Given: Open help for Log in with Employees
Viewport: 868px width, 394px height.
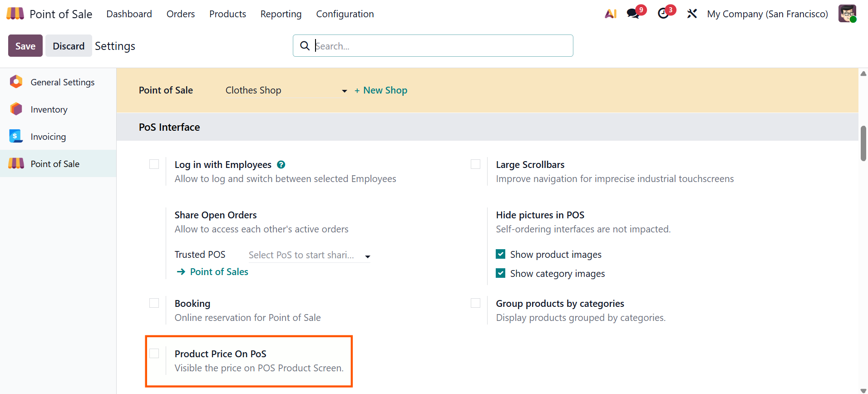Looking at the screenshot, I should [281, 165].
